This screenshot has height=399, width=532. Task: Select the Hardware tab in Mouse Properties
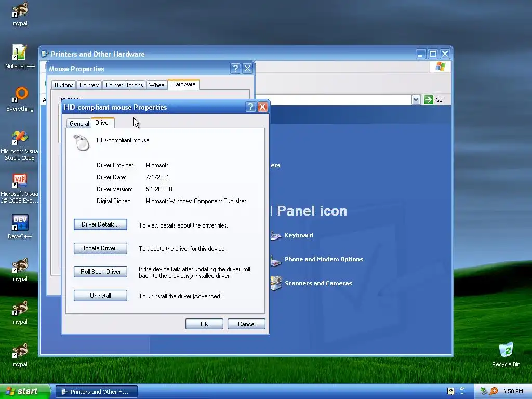pyautogui.click(x=183, y=84)
